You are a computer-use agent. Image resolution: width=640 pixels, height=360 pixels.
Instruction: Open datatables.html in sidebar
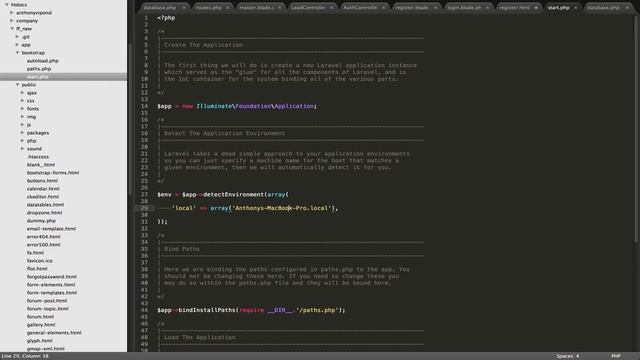(x=45, y=204)
